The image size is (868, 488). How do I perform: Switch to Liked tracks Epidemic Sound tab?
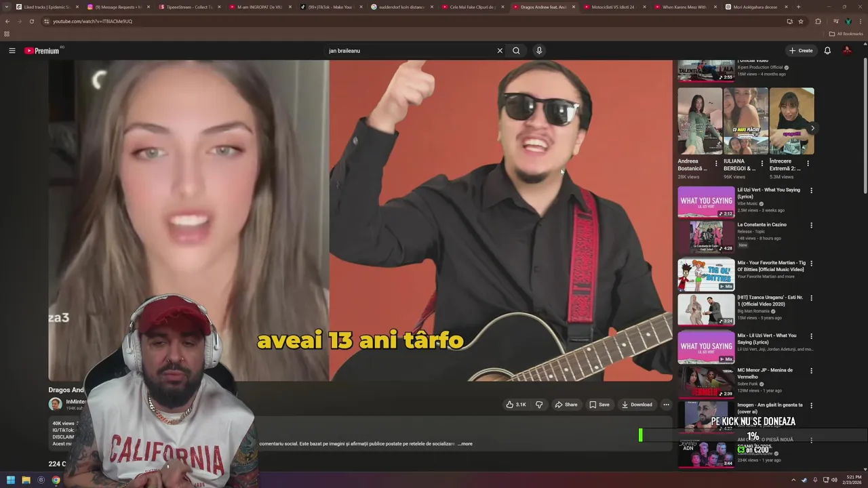pos(46,7)
